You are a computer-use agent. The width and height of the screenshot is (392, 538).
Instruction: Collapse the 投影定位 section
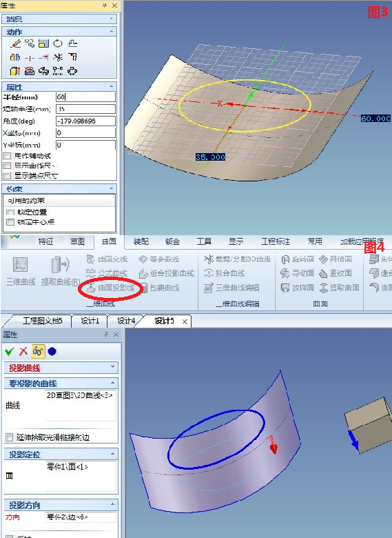click(x=112, y=454)
